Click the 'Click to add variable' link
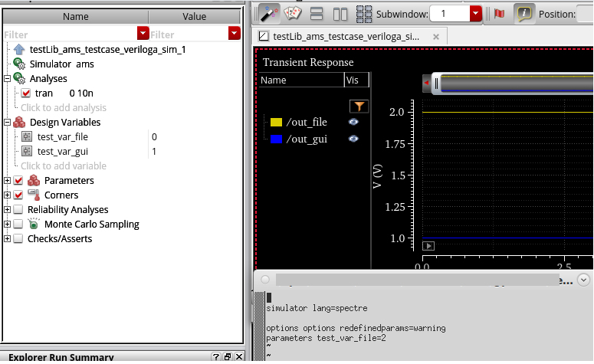Screen dimensions: 594x364 coord(64,166)
